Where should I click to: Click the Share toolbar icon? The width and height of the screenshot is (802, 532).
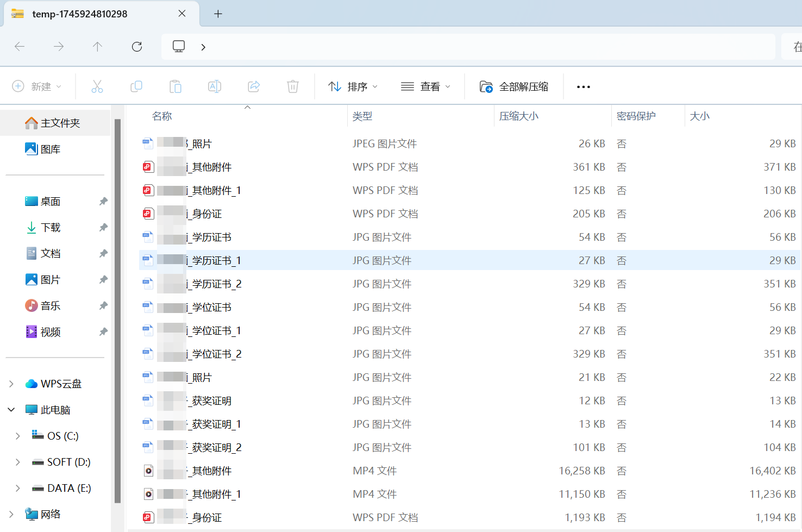[254, 86]
